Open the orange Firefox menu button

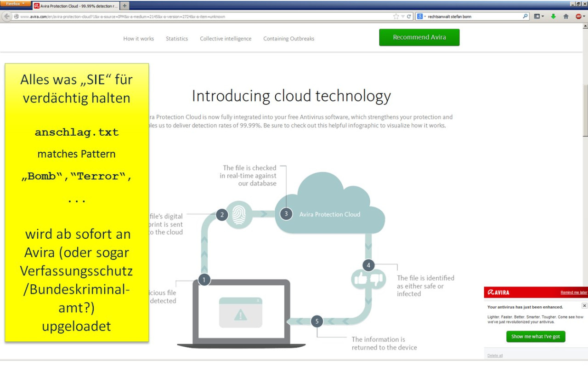(16, 4)
